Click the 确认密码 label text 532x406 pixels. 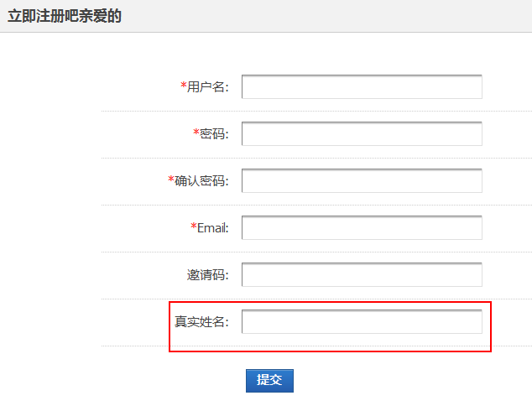201,181
